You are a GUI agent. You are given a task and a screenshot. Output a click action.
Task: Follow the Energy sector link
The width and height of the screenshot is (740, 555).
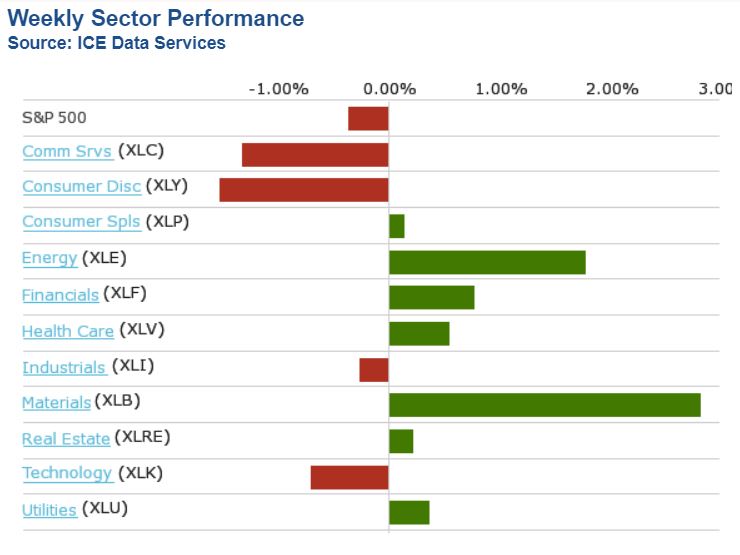tap(49, 258)
